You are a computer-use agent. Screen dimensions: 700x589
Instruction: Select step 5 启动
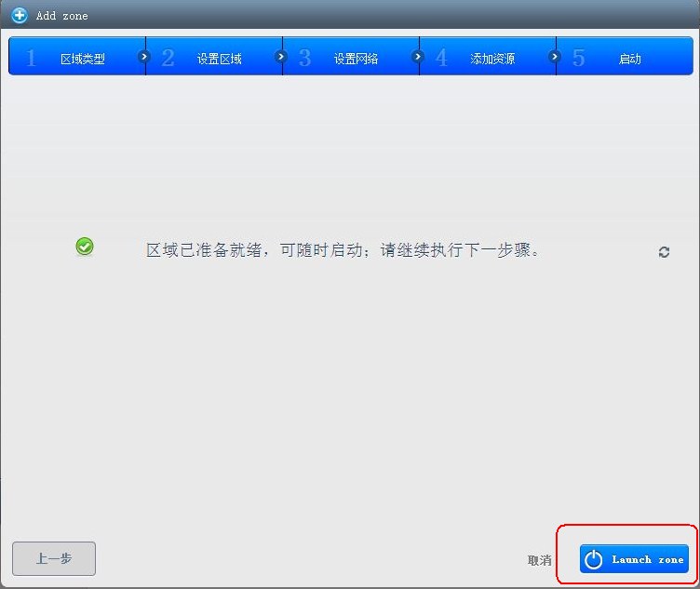(x=625, y=56)
